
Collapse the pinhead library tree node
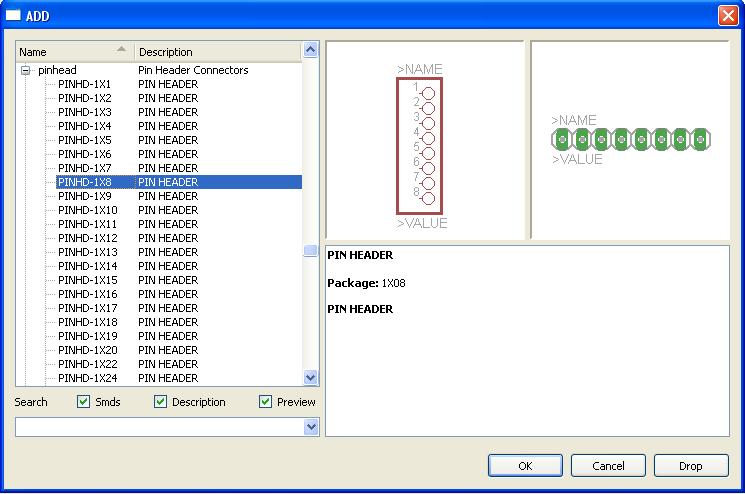[26, 71]
